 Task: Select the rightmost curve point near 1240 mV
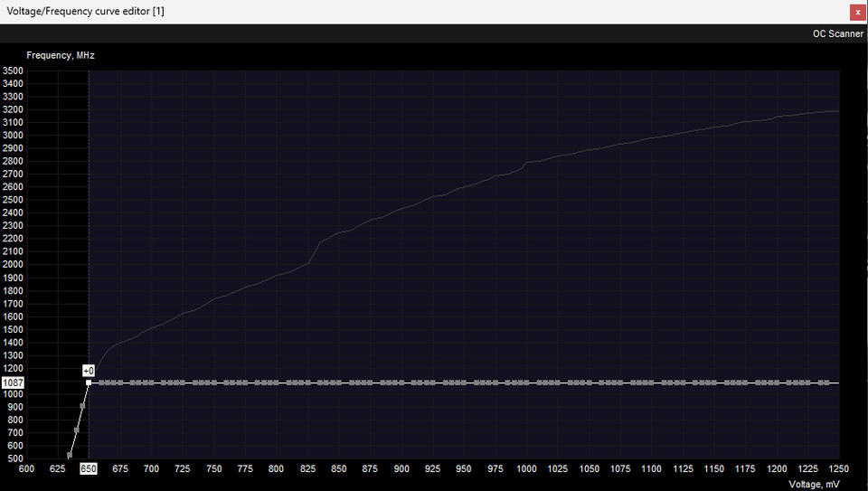pyautogui.click(x=825, y=382)
